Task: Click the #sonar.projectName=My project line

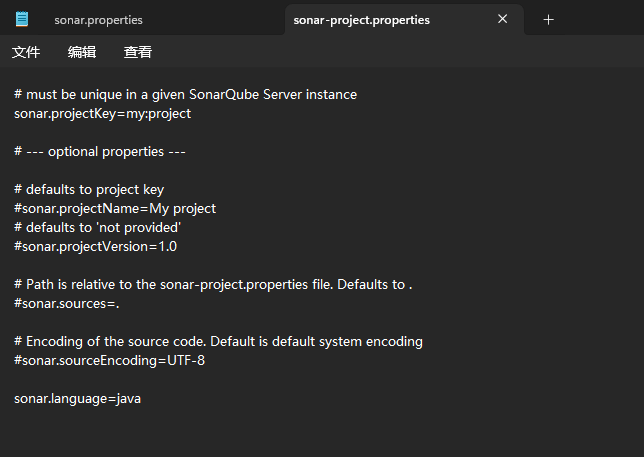Action: click(x=115, y=208)
